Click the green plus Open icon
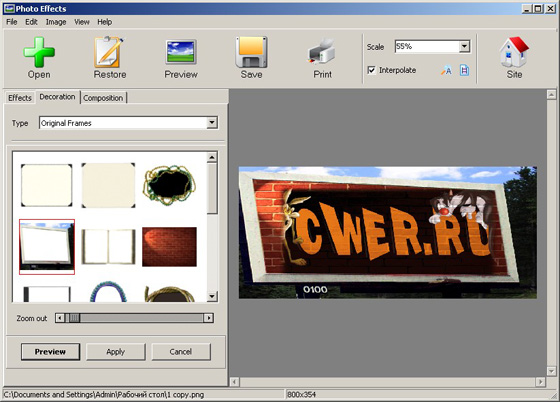 tap(39, 52)
